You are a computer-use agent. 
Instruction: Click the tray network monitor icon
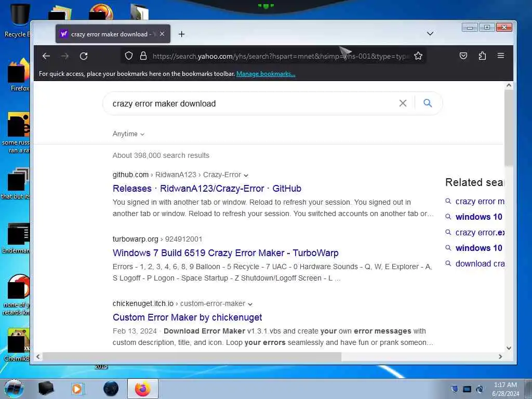pos(467,389)
